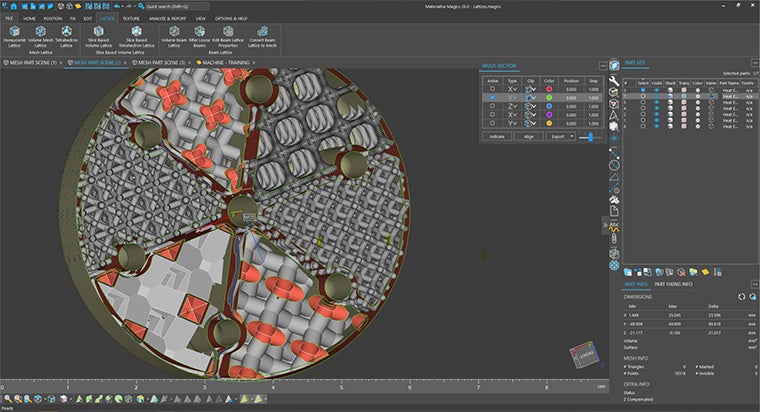Image resolution: width=760 pixels, height=412 pixels.
Task: Enable the first X section Active checkbox
Action: click(x=491, y=90)
